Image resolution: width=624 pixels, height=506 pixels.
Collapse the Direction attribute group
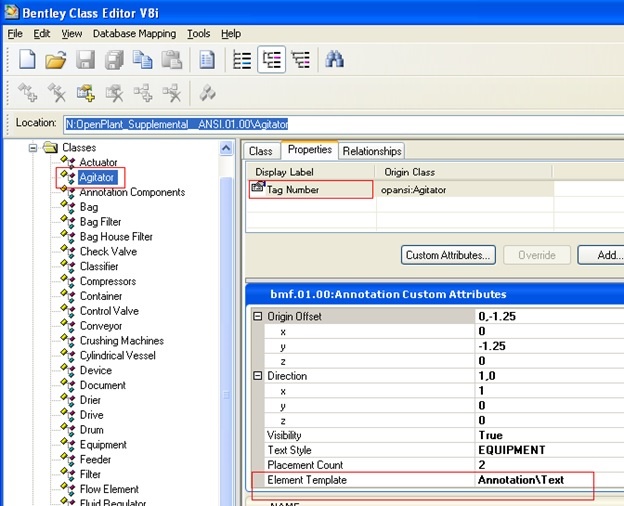coord(257,375)
